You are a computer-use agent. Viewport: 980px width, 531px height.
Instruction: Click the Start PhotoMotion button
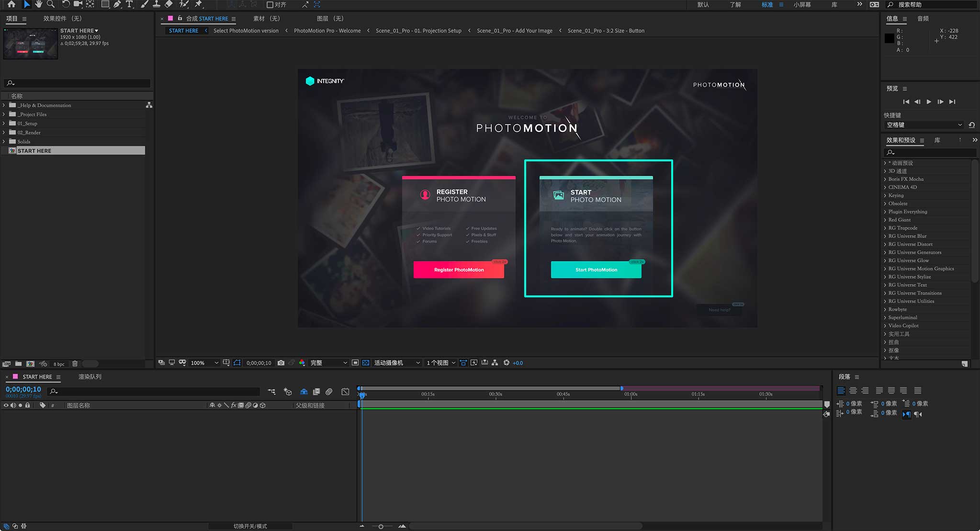click(x=596, y=270)
